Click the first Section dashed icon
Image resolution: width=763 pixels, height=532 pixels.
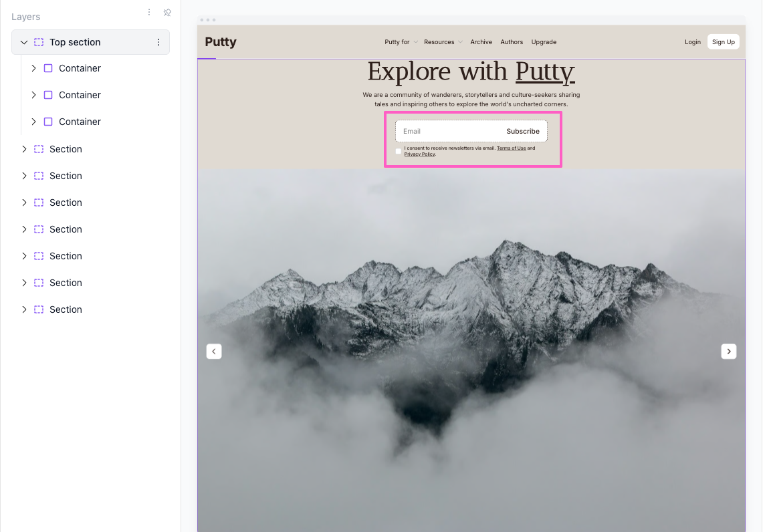pyautogui.click(x=38, y=149)
